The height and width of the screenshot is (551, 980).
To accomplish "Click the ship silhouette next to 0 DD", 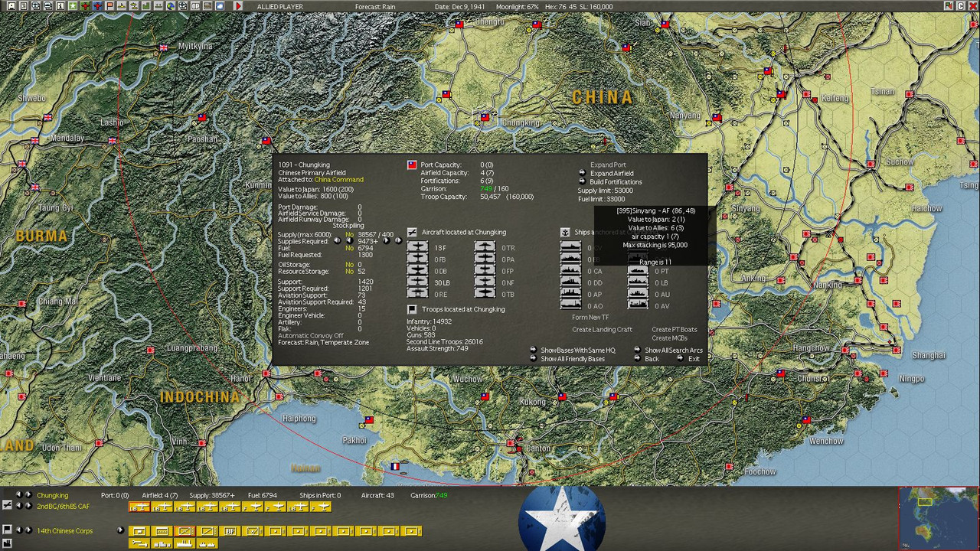I will pos(570,282).
